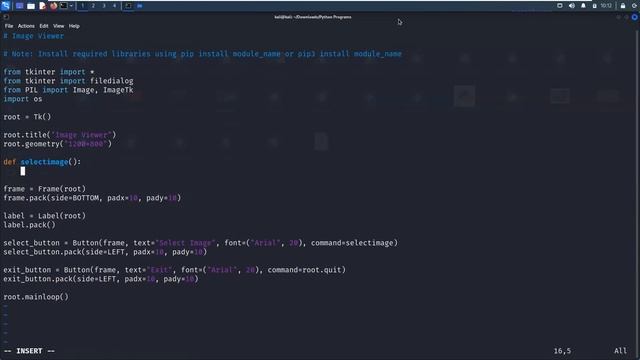Launch the text editor panel icon
Image resolution: width=640 pixels, height=360 pixels.
pos(42,6)
